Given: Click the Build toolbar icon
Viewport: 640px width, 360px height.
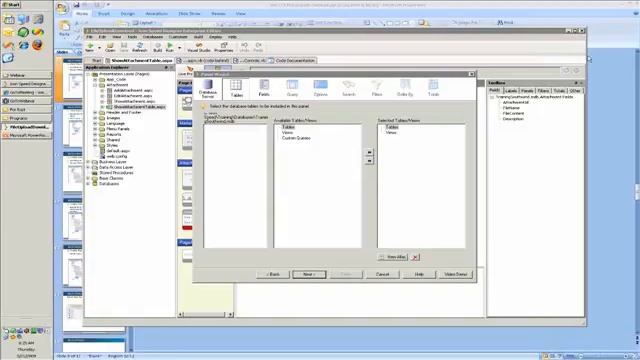Looking at the screenshot, I should point(157,47).
